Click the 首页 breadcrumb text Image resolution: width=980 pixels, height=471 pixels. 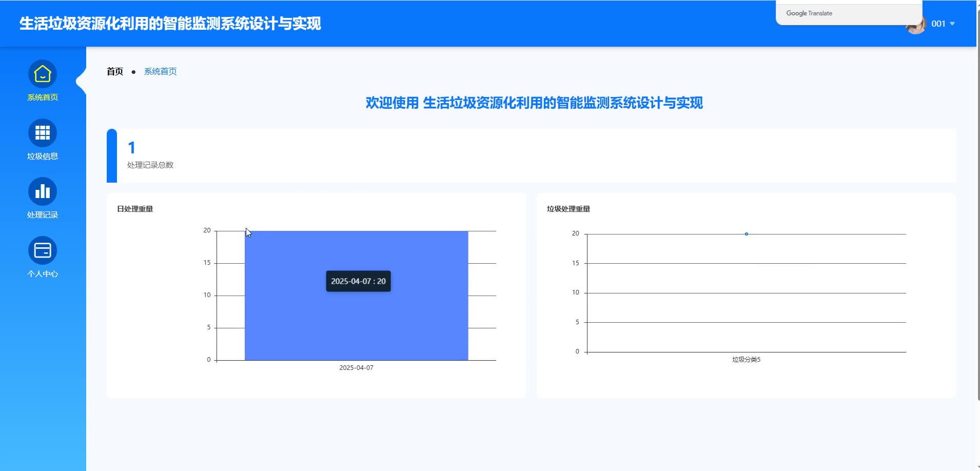pyautogui.click(x=115, y=71)
